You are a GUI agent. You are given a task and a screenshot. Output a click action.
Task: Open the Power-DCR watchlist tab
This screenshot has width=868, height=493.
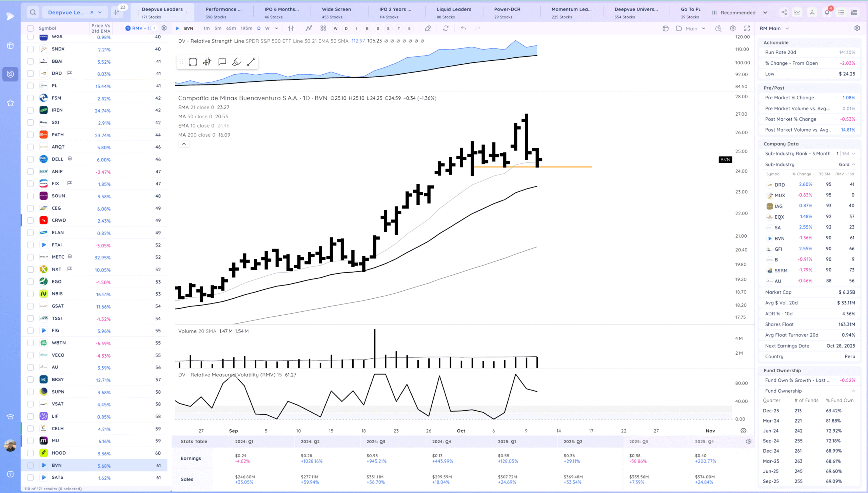(507, 13)
